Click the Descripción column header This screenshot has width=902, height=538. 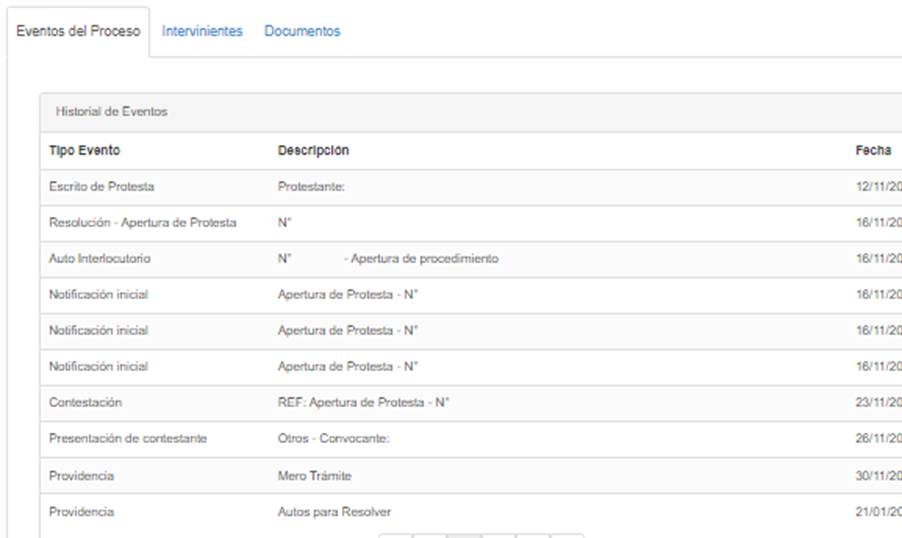point(313,150)
